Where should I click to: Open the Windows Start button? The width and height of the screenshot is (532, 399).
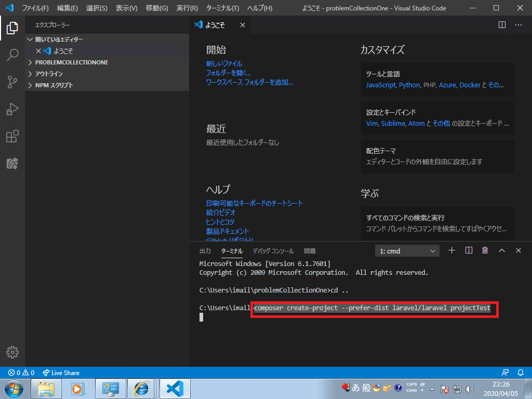coord(14,389)
